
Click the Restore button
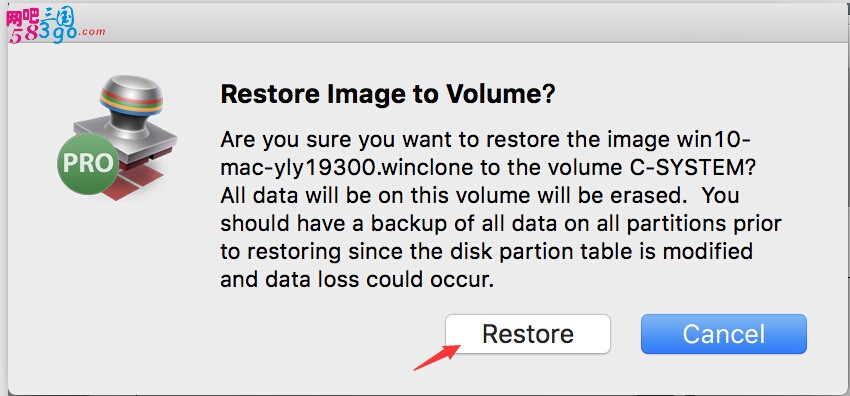point(527,334)
